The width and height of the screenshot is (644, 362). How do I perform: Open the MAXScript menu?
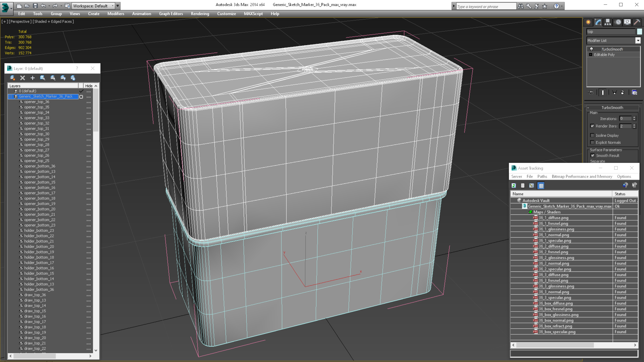point(253,14)
